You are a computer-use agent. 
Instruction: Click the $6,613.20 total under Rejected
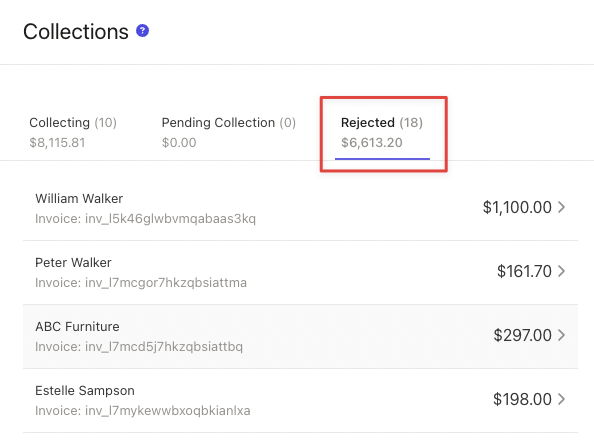click(x=372, y=143)
